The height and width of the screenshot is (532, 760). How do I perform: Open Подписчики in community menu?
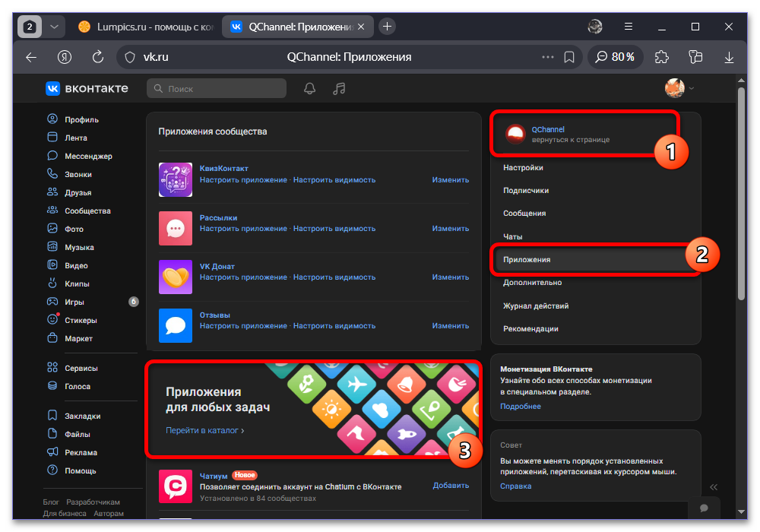(x=526, y=191)
